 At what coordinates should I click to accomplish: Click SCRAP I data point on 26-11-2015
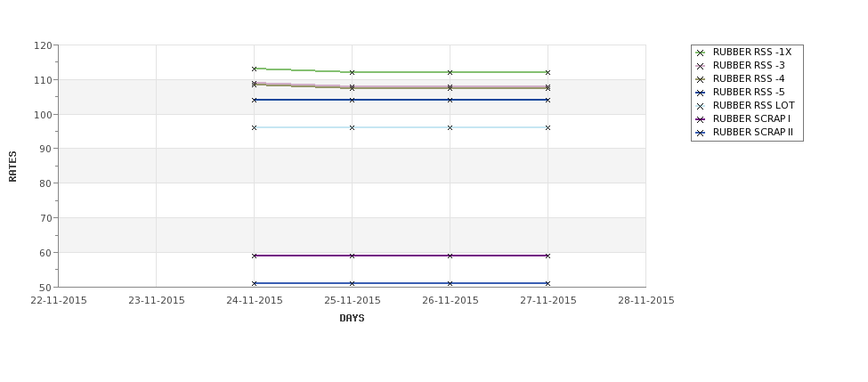(450, 256)
